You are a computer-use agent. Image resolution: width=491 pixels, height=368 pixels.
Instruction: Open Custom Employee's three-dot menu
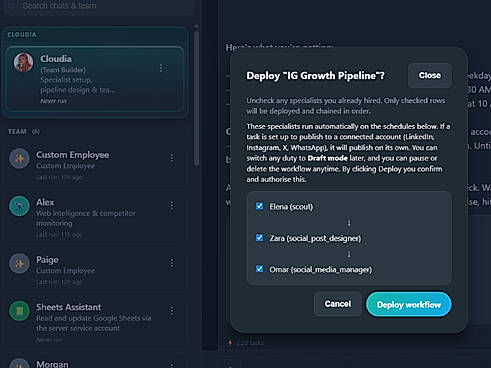172,158
